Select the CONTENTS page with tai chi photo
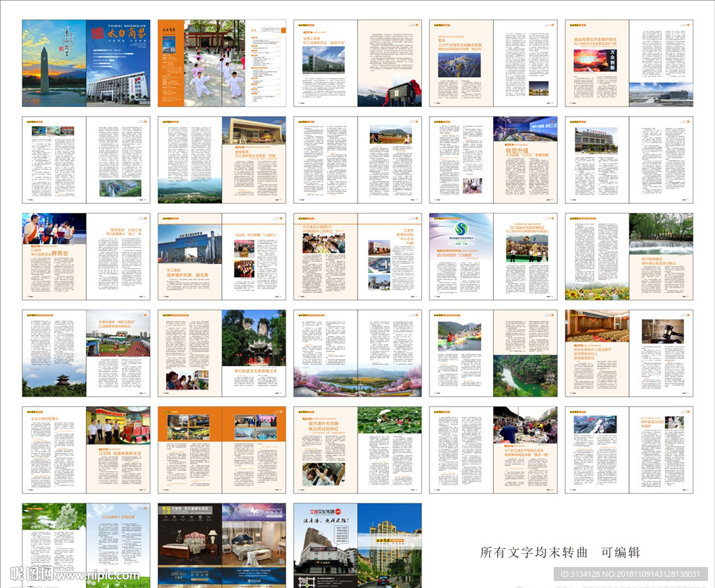The height and width of the screenshot is (588, 715). [221, 63]
